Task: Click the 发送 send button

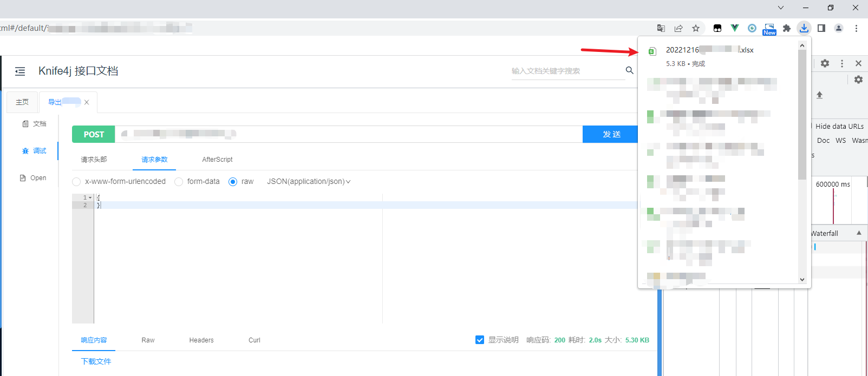Action: coord(611,134)
